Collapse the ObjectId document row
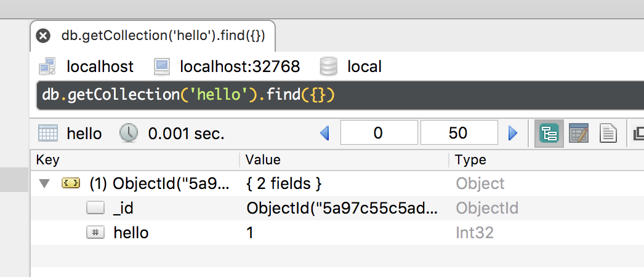Screen dimensions: 644x277 point(43,183)
